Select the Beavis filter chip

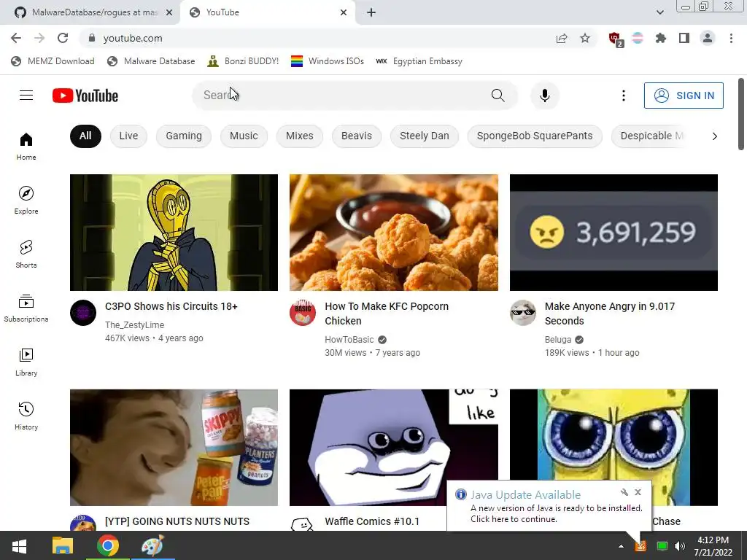356,136
